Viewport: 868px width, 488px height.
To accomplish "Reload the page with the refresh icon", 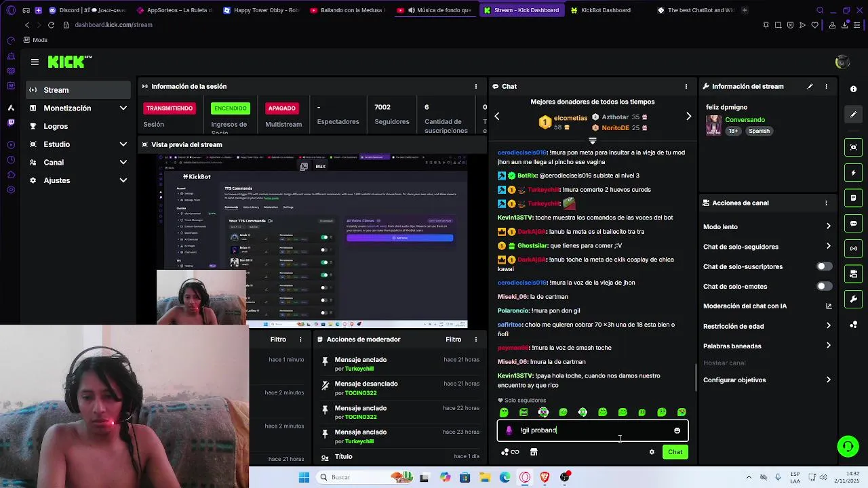I will [51, 25].
